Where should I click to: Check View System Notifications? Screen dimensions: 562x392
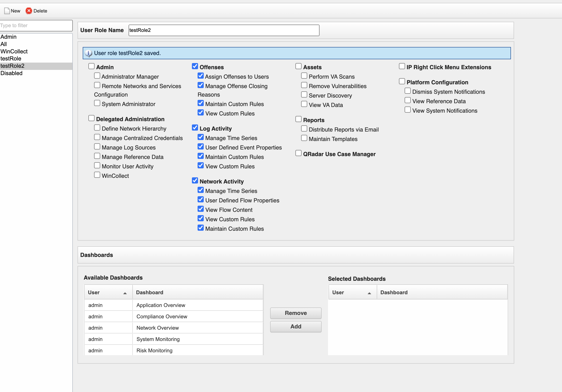pos(407,110)
